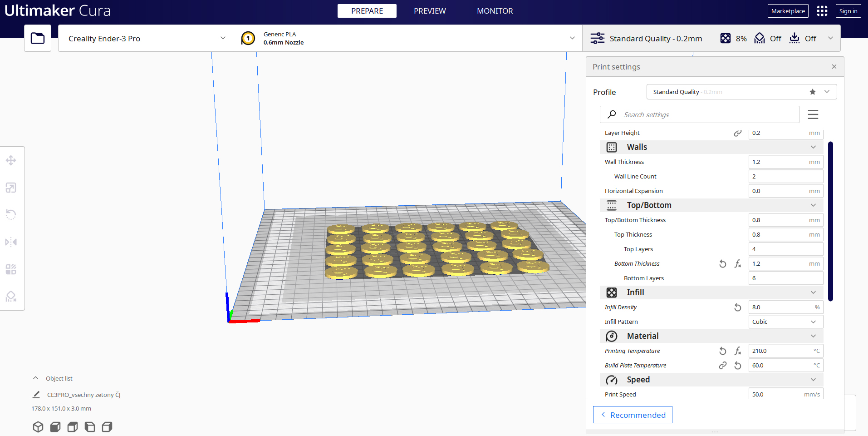Switch to the MONITOR tab
The width and height of the screenshot is (868, 436).
pyautogui.click(x=495, y=11)
